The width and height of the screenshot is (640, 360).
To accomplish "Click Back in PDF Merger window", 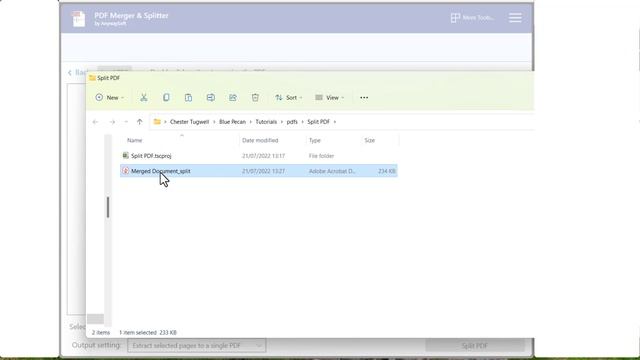I will point(77,73).
